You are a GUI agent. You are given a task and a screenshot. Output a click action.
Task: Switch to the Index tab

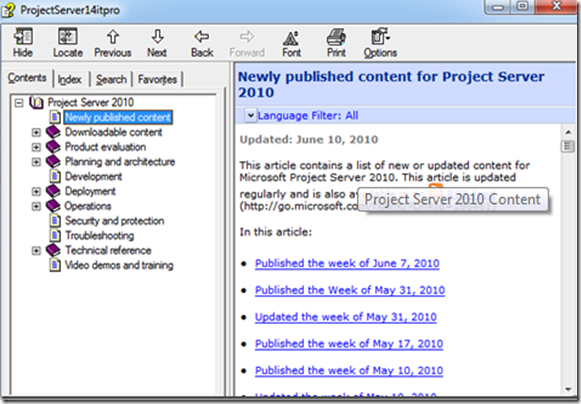(70, 79)
